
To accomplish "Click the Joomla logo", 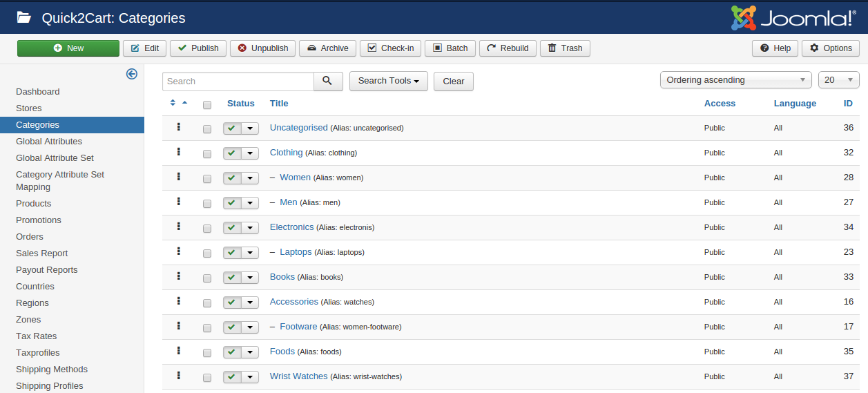I will tap(793, 19).
